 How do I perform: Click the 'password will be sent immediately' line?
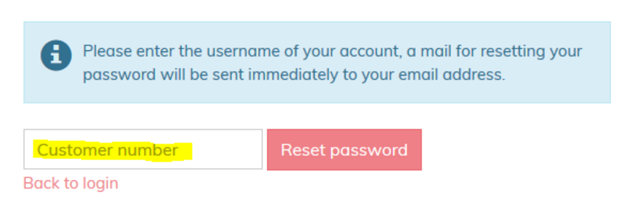pyautogui.click(x=294, y=75)
